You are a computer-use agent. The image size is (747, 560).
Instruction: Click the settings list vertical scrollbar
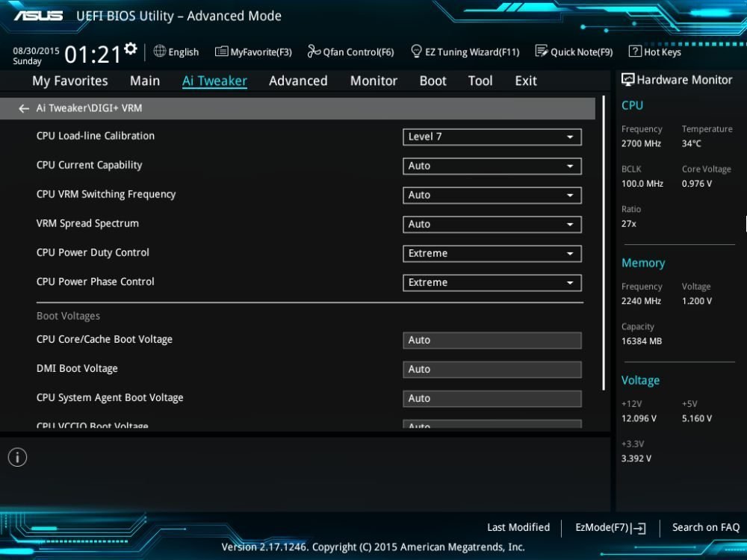coord(604,243)
